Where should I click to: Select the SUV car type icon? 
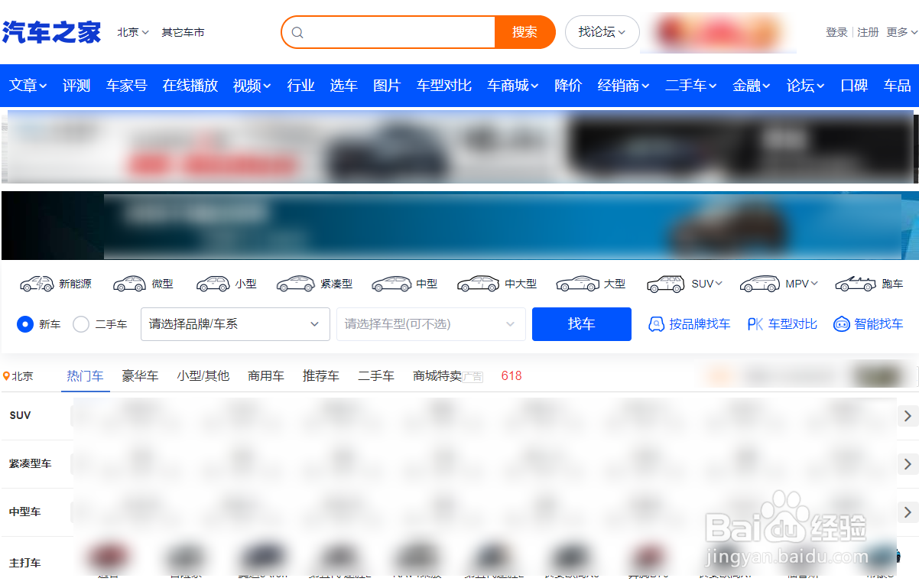[x=665, y=284]
